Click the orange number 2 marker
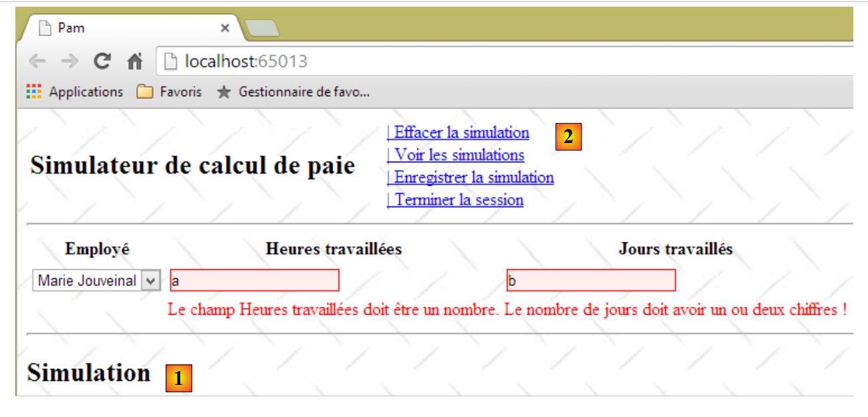Viewport: 868px width, 417px height. pos(568,137)
